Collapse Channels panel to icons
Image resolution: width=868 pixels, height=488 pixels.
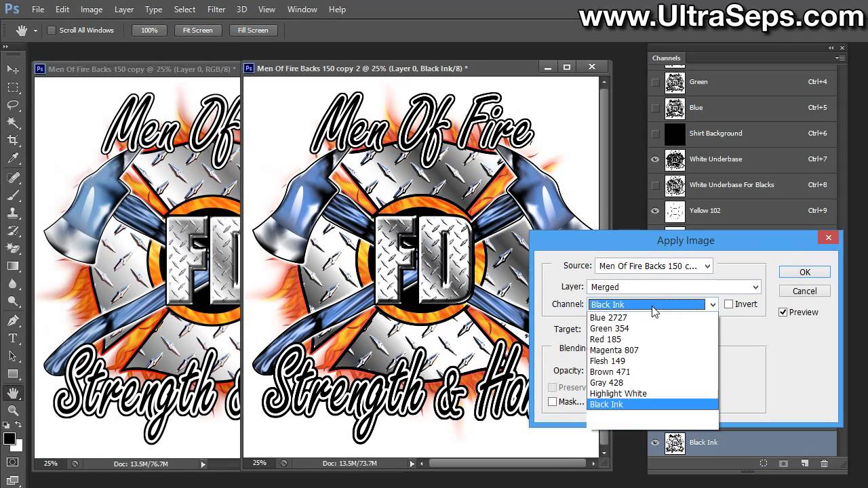point(831,48)
